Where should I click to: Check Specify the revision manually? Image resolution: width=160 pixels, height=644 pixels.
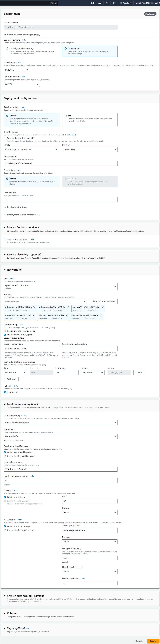[5, 138]
